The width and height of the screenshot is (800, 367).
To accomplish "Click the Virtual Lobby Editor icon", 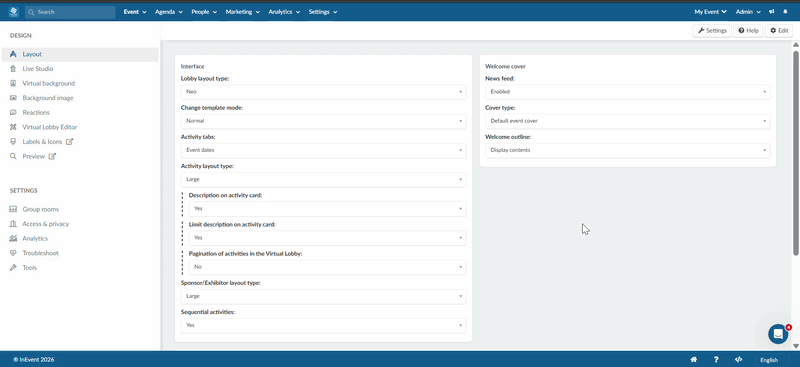I will [x=13, y=127].
